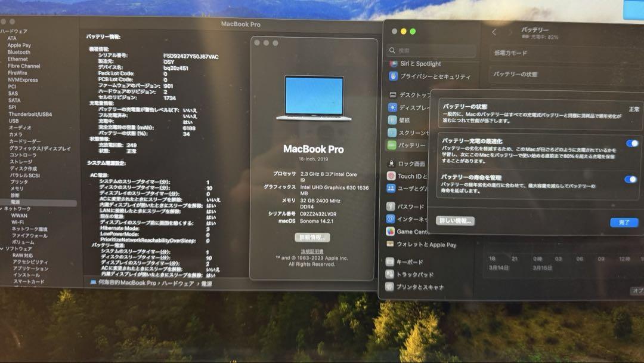Toggle バッテリーの寿命を管理 switch

point(630,179)
